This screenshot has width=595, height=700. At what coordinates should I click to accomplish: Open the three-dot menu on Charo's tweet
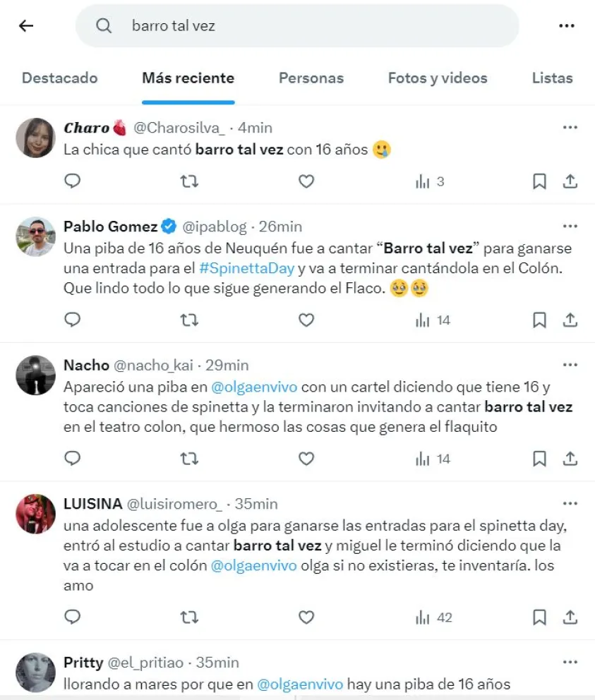(x=570, y=128)
